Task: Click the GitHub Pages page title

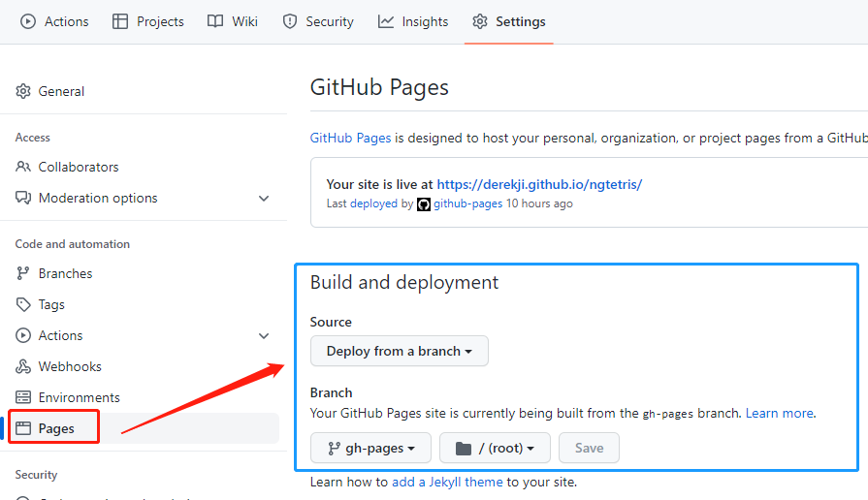Action: coord(379,87)
